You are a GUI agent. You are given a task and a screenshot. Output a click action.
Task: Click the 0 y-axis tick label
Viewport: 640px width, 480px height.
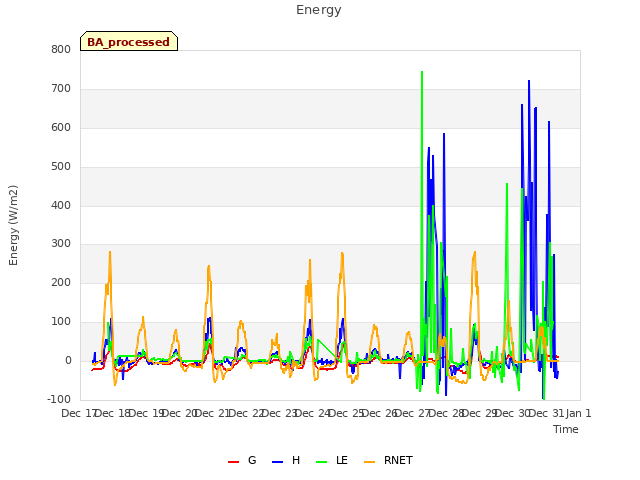[x=68, y=360]
